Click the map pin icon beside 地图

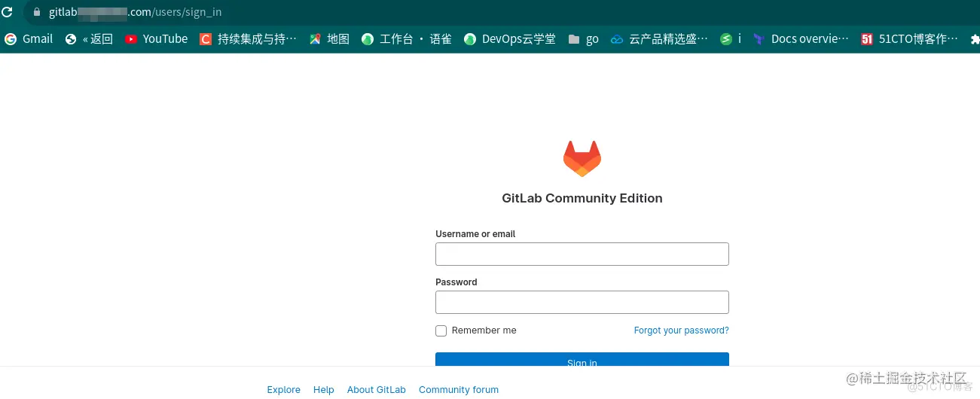tap(316, 39)
